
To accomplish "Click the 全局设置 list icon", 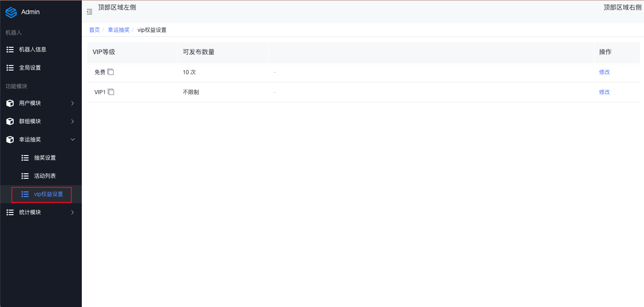I will pyautogui.click(x=10, y=68).
